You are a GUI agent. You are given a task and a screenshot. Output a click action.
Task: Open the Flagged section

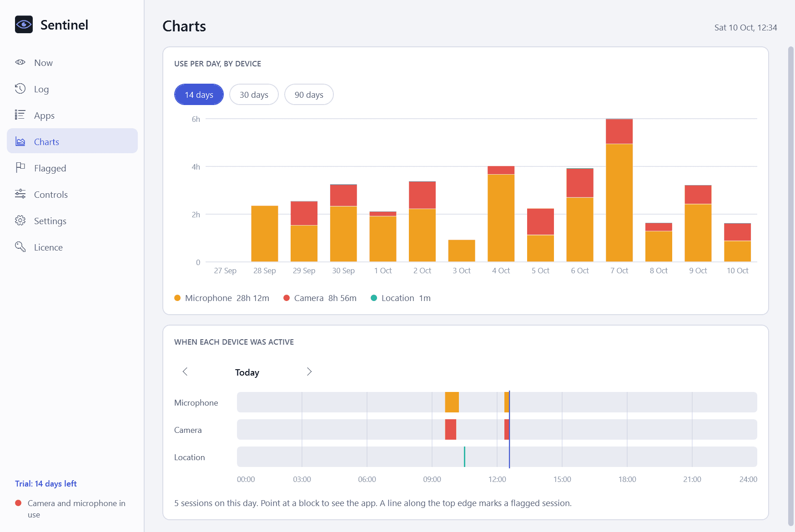72,168
